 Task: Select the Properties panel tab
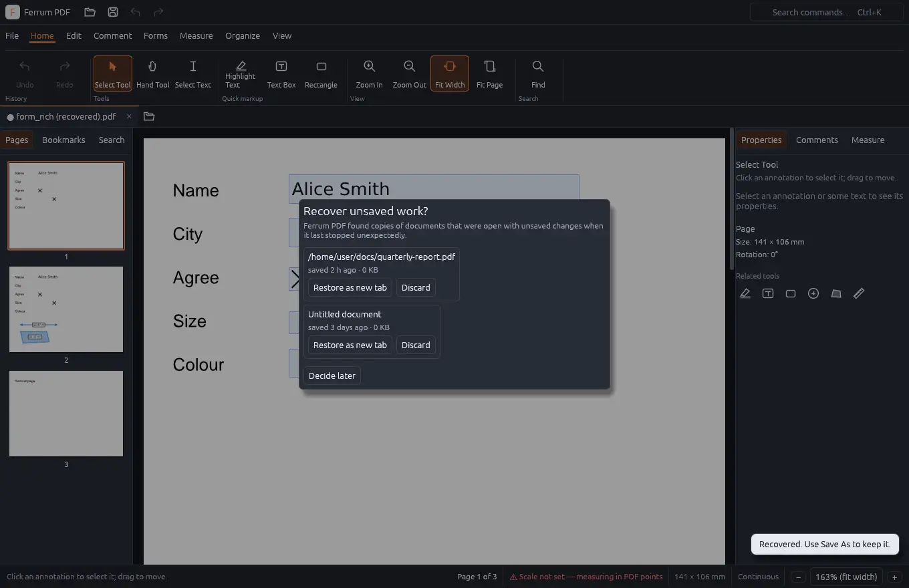[761, 140]
